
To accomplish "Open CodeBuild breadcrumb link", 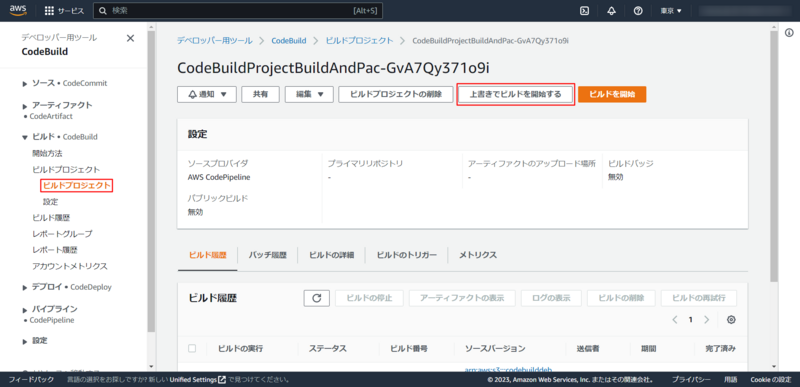I will [289, 40].
